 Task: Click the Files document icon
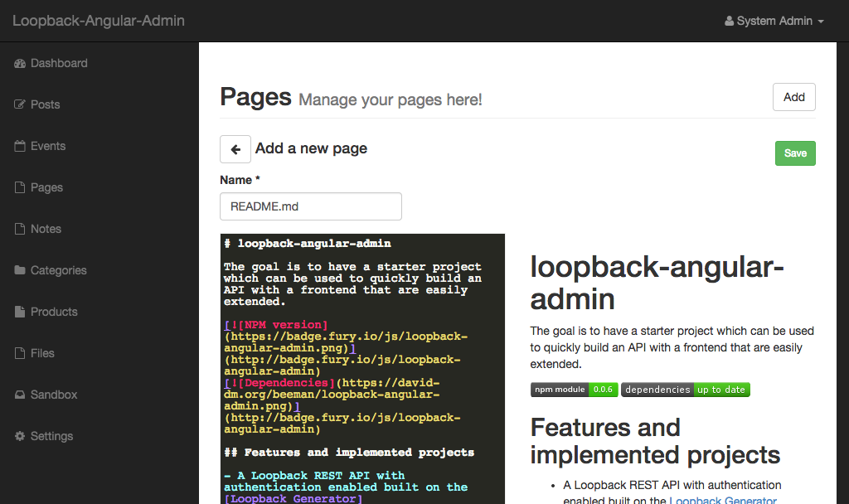pos(20,354)
